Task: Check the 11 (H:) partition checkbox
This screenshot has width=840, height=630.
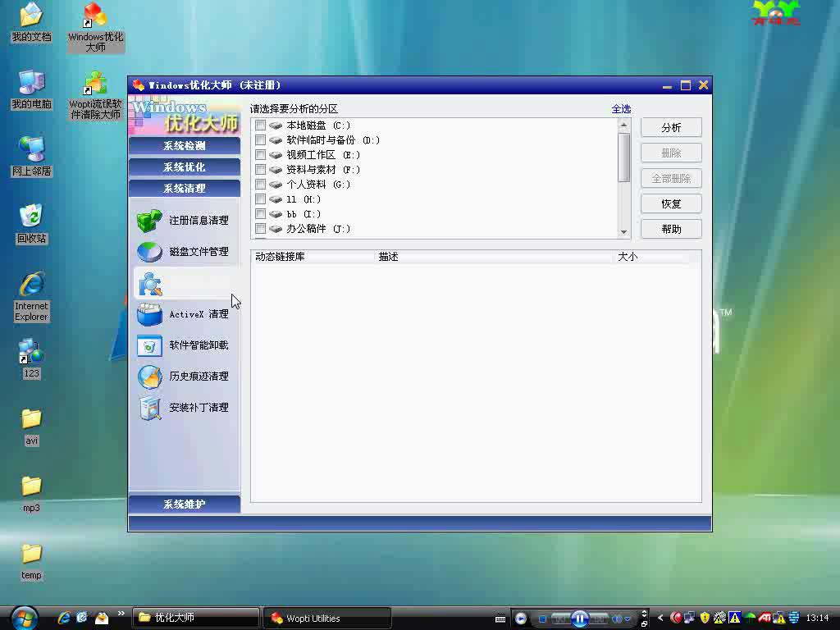Action: [x=260, y=199]
